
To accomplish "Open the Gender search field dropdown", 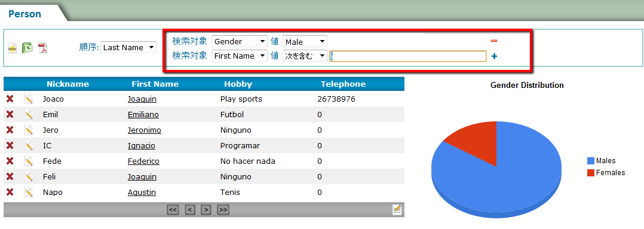I will pos(240,41).
